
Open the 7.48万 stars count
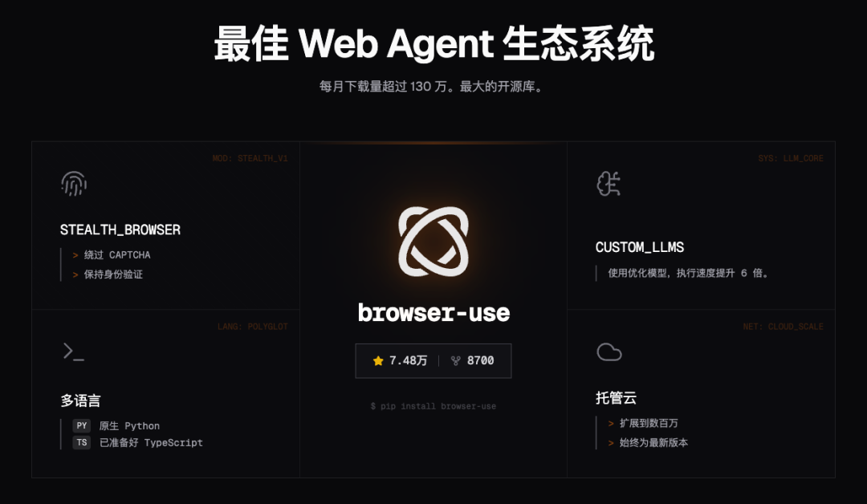pos(408,361)
